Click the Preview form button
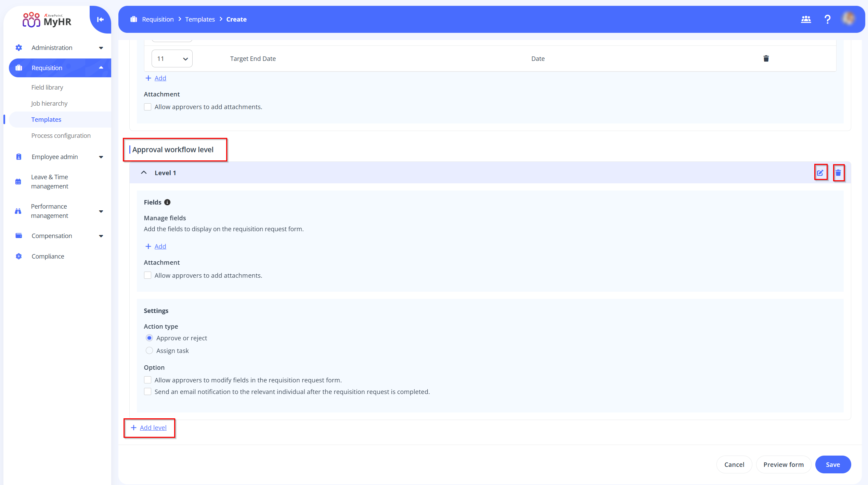This screenshot has width=868, height=485. click(x=783, y=464)
